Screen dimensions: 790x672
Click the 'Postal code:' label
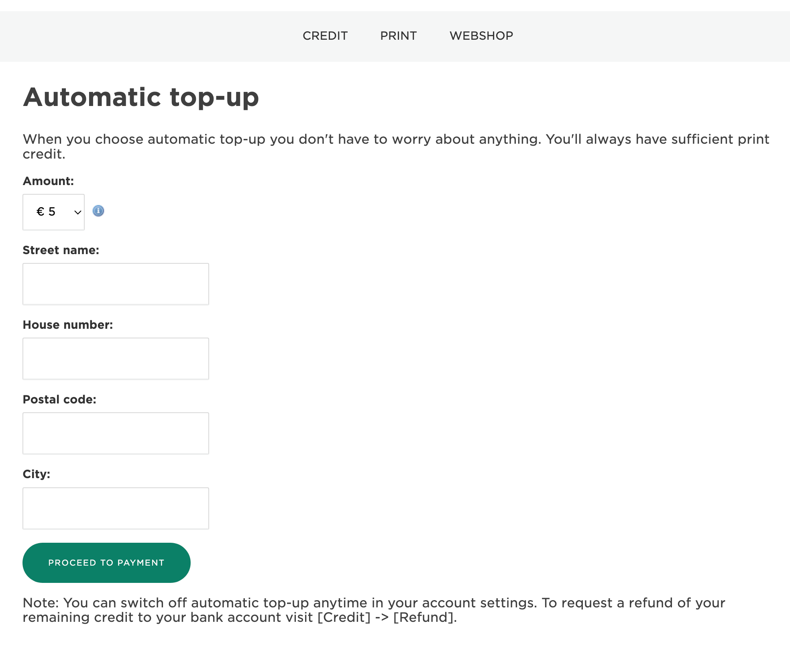click(59, 399)
